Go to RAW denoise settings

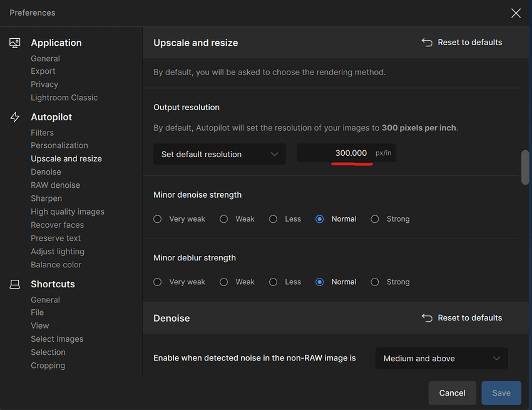click(55, 185)
